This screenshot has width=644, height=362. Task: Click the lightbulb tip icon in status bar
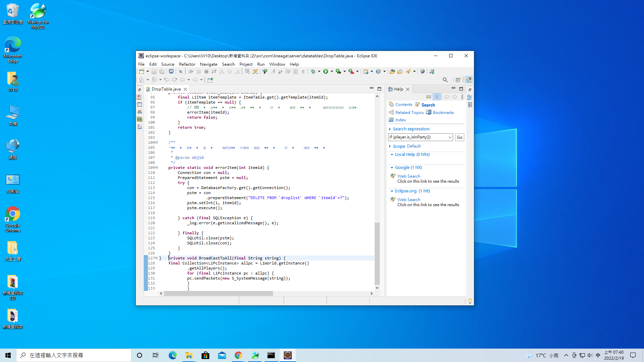point(470,301)
